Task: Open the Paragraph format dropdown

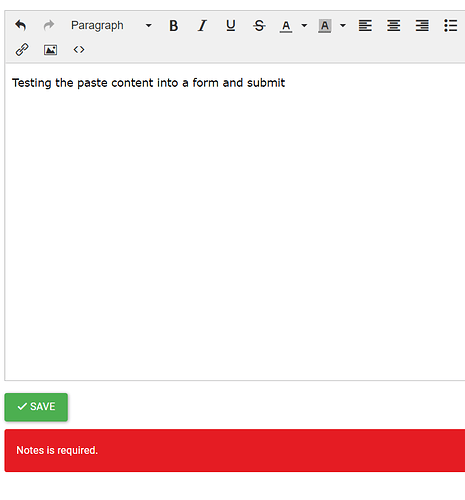Action: point(111,25)
